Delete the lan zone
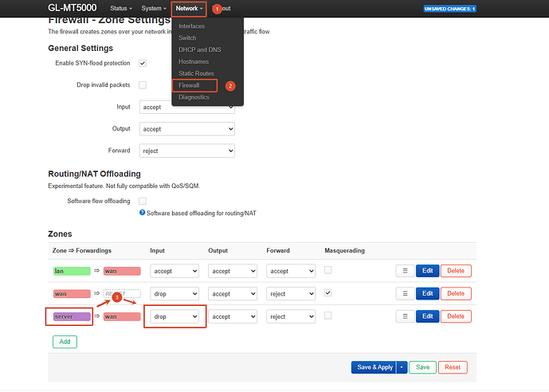Screen dimensions: 549x392 [456, 271]
